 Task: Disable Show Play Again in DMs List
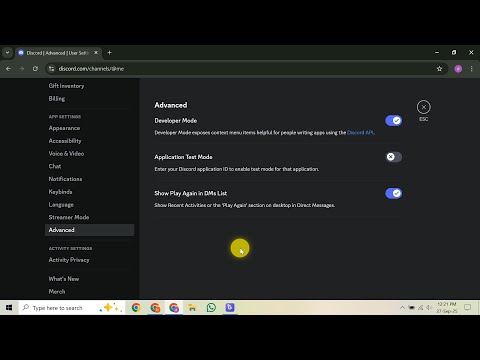point(393,193)
